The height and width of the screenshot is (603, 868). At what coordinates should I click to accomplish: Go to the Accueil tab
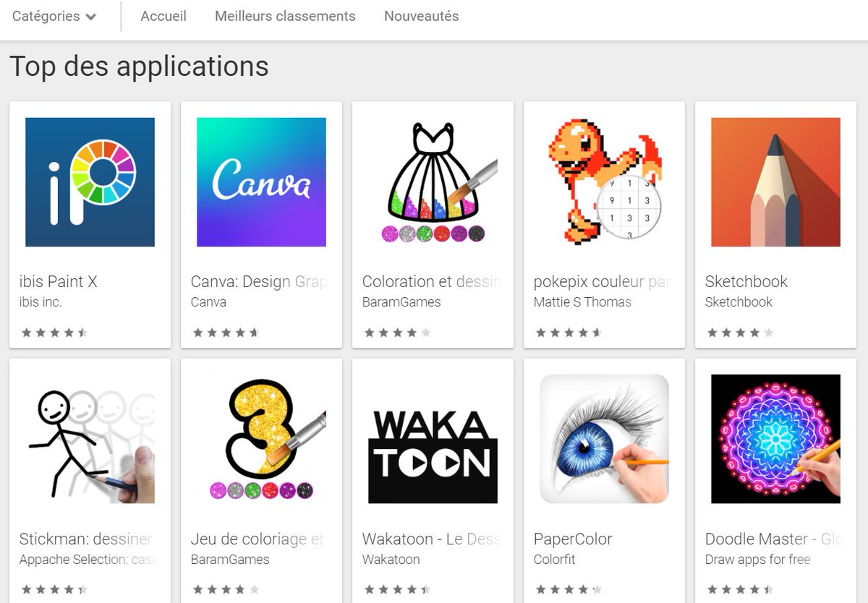click(163, 16)
